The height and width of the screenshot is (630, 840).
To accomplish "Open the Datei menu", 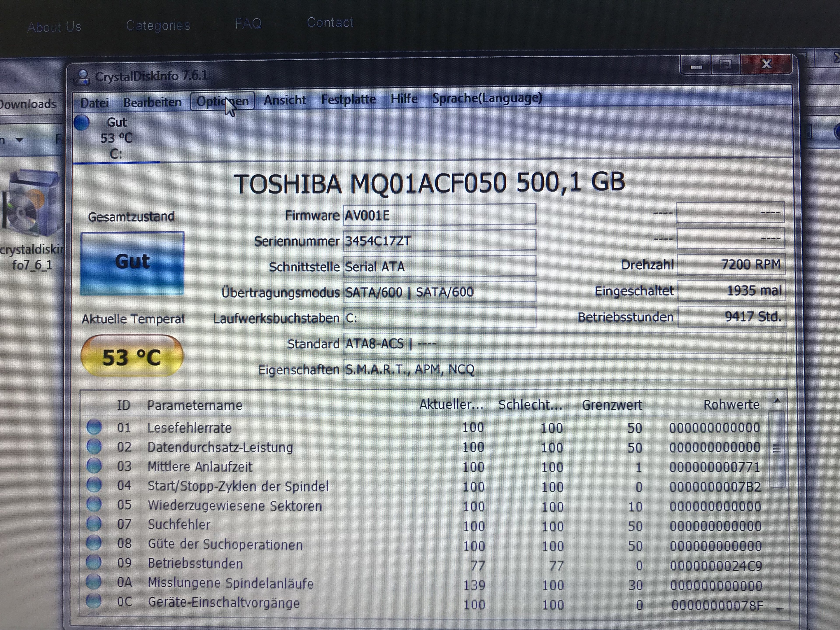I will pyautogui.click(x=94, y=103).
